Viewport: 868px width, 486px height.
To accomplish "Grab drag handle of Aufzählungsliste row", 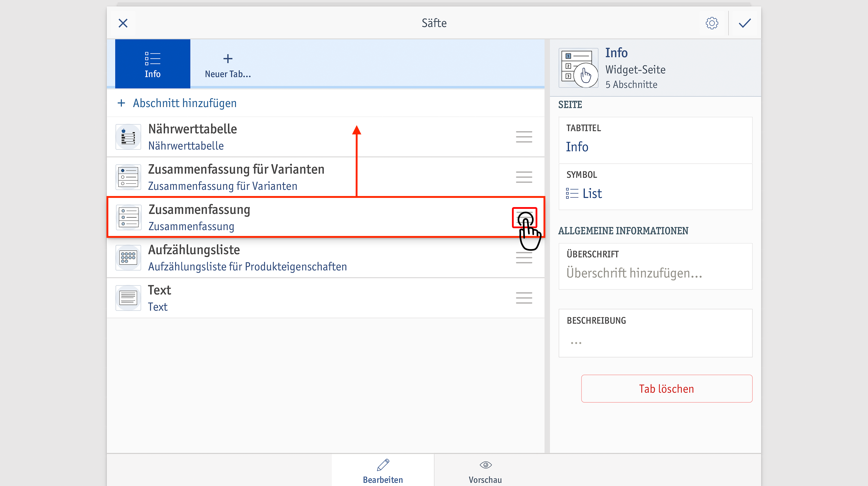I will pos(524,258).
